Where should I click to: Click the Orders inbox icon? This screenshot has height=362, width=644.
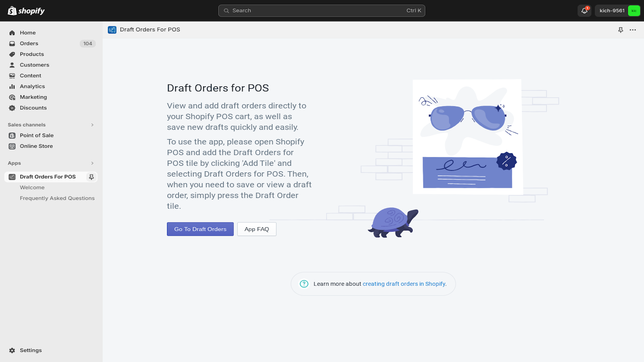pyautogui.click(x=12, y=43)
